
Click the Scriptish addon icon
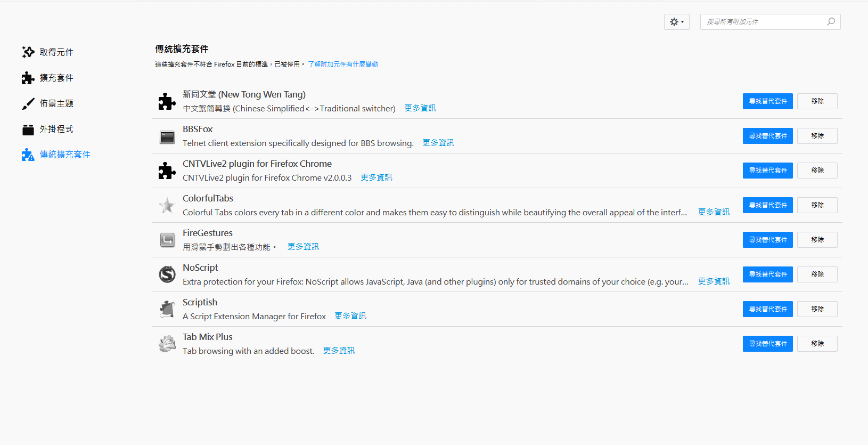click(x=167, y=309)
